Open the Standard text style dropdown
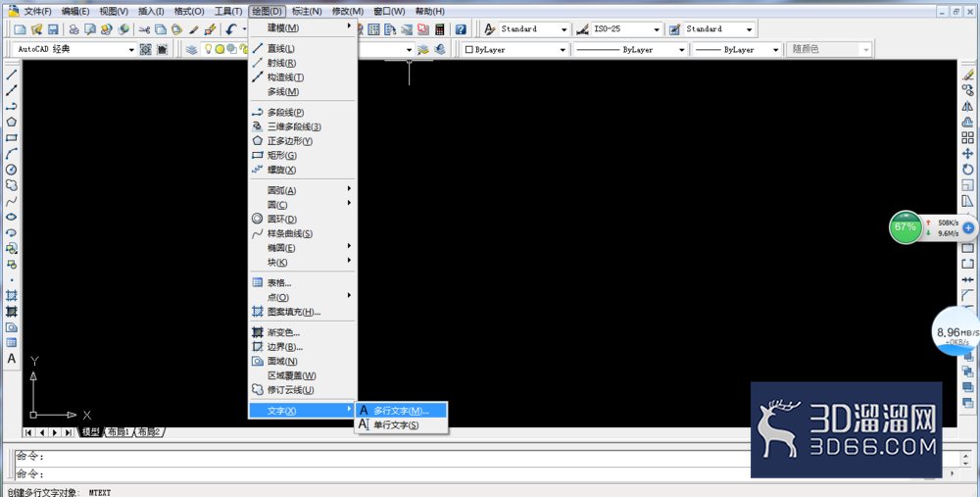The image size is (980, 497). 563,29
